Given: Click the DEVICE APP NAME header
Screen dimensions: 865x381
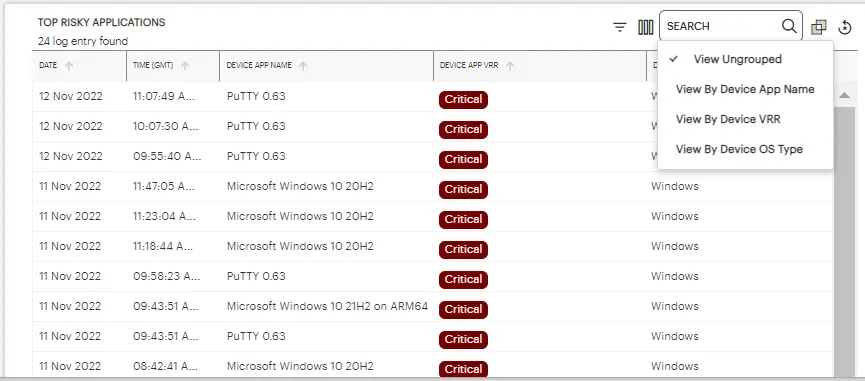Looking at the screenshot, I should point(259,65).
